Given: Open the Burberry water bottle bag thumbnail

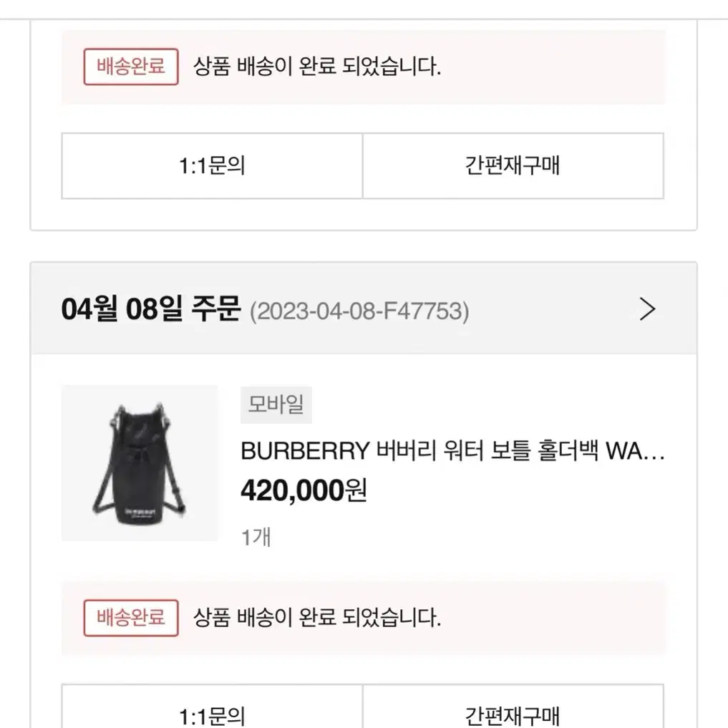Looking at the screenshot, I should [140, 463].
